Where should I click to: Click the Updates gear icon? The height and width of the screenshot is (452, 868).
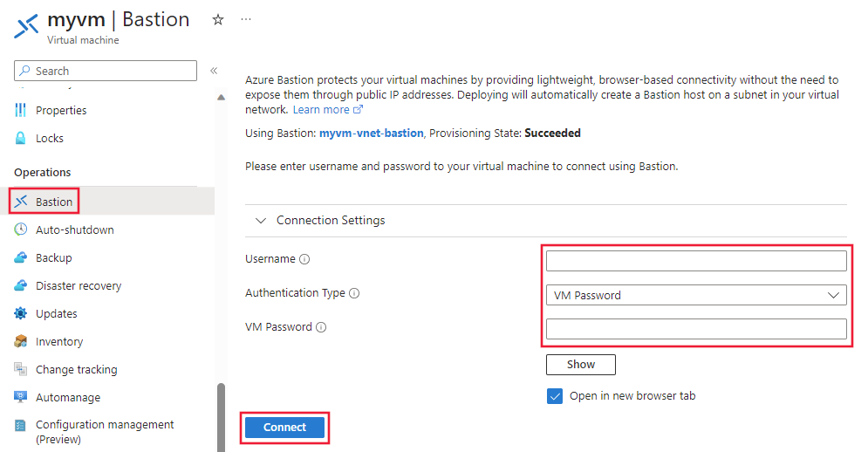(21, 313)
